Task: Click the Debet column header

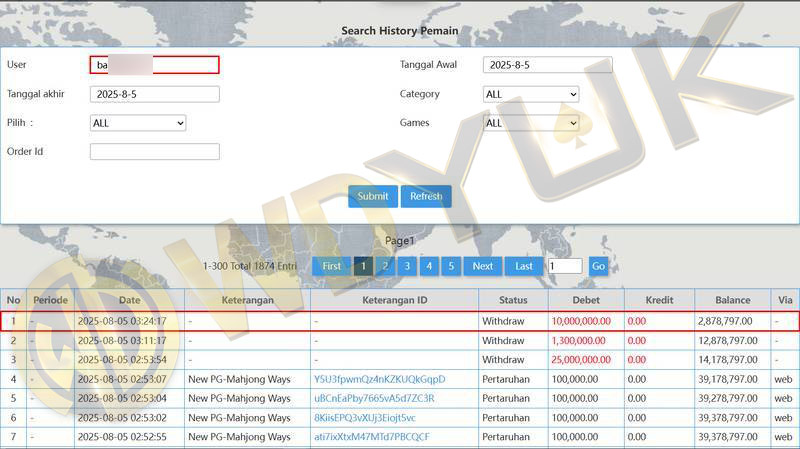Action: coord(586,301)
